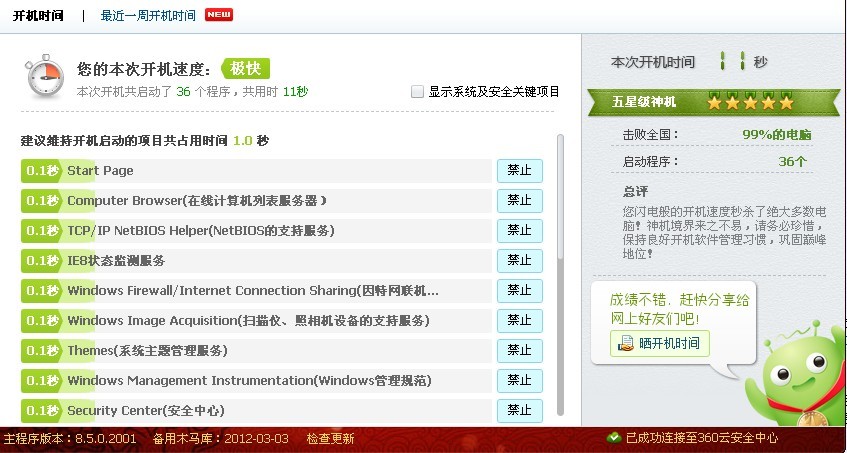The width and height of the screenshot is (847, 453).
Task: Select the Windows Firewall row text
Action: coord(253,290)
